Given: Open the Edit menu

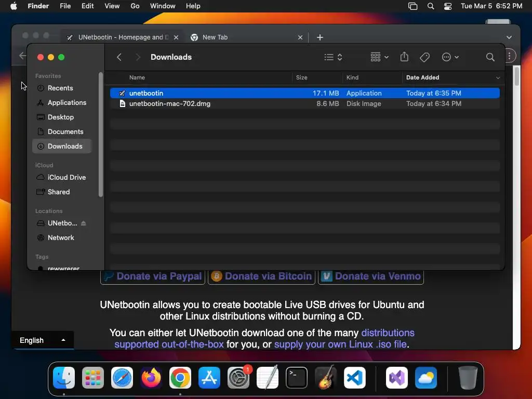Looking at the screenshot, I should [x=87, y=6].
